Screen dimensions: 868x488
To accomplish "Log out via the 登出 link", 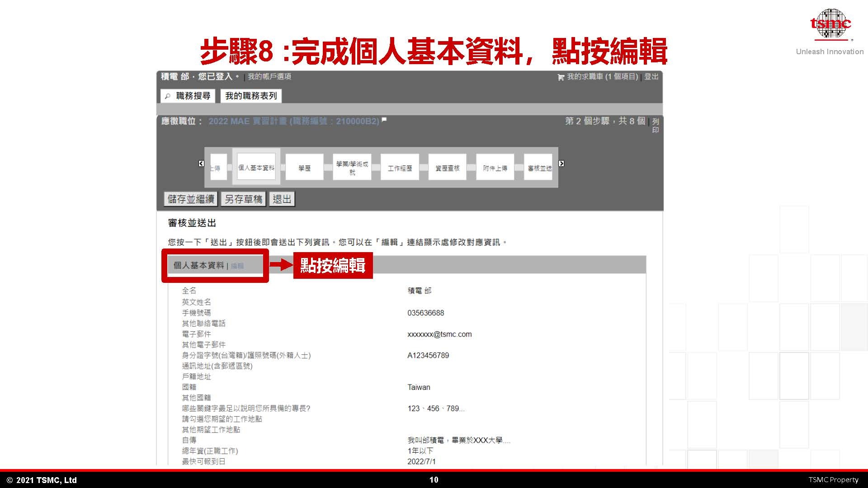I will [x=651, y=77].
